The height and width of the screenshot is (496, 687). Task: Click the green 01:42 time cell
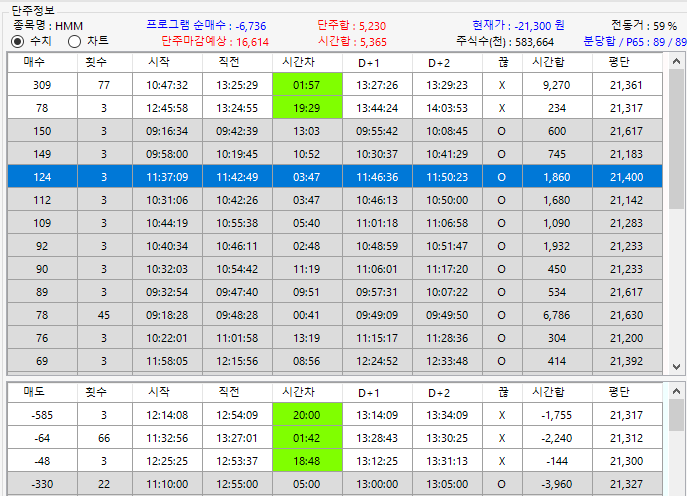307,438
